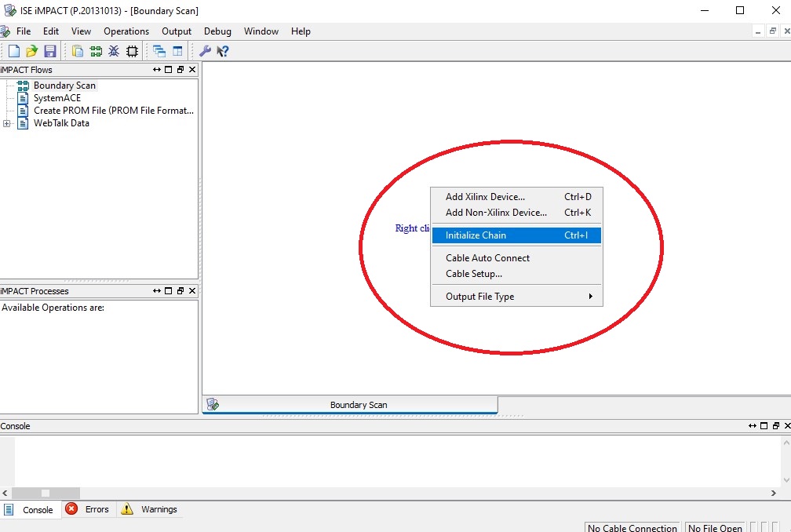Click the Console scrollbar right arrow

coord(774,493)
